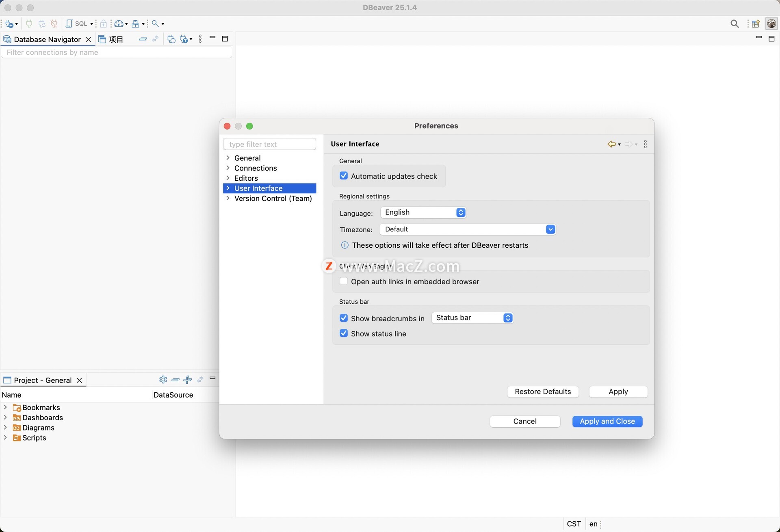
Task: Uncheck Automatic updates check
Action: pyautogui.click(x=344, y=176)
